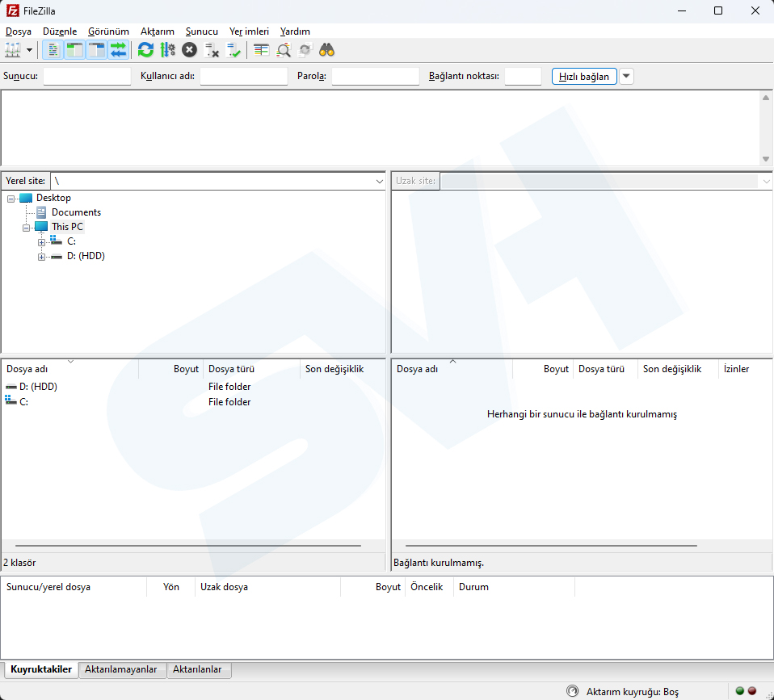
Task: Collapse the This PC tree node
Action: tap(26, 228)
